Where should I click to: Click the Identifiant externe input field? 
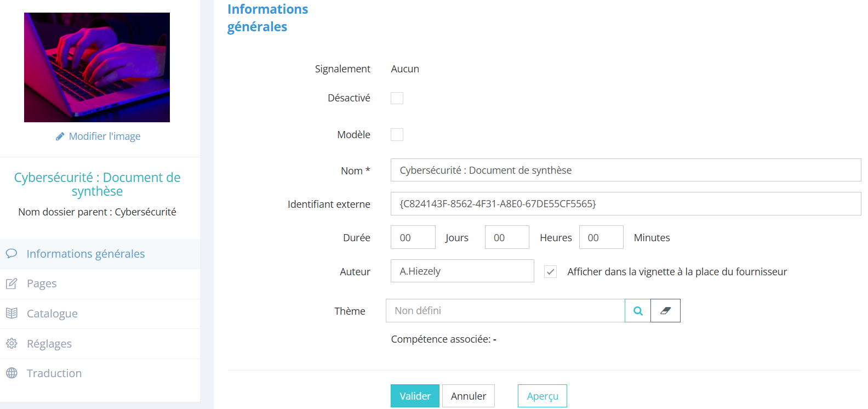(x=625, y=204)
